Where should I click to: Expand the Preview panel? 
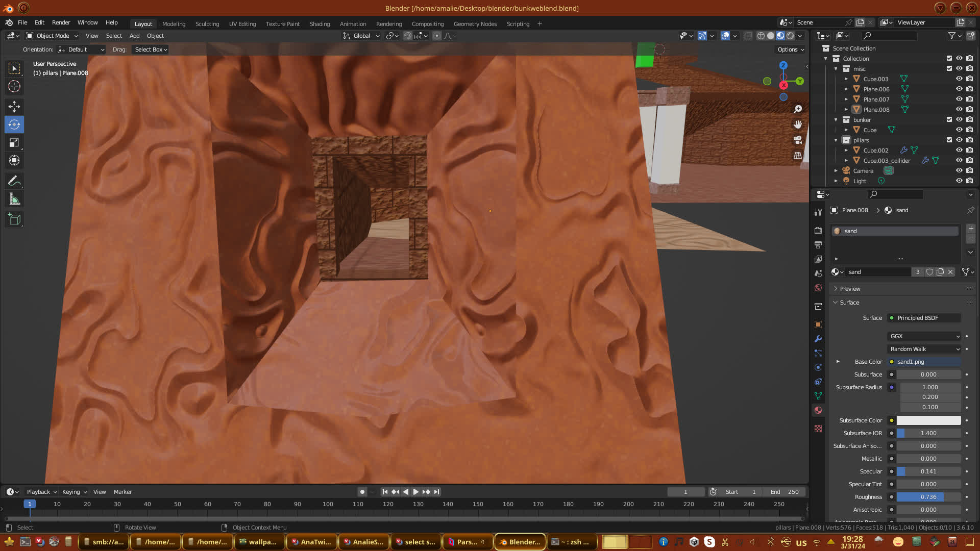coord(850,289)
